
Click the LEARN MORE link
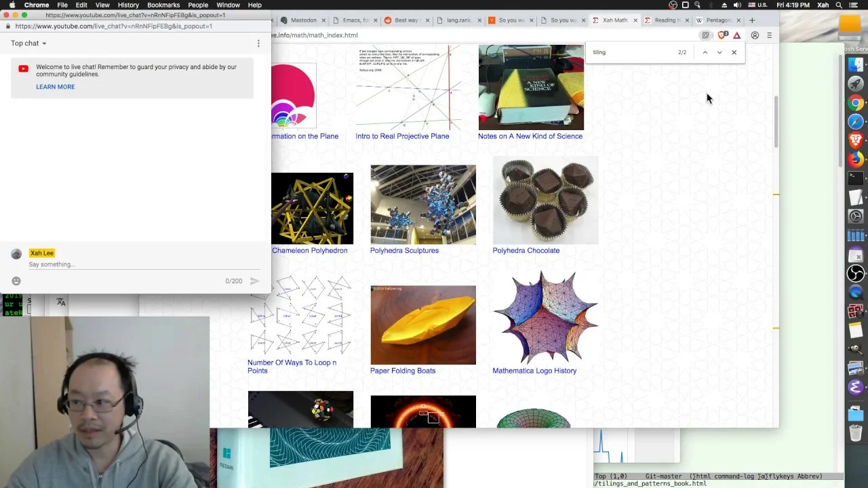pos(56,87)
